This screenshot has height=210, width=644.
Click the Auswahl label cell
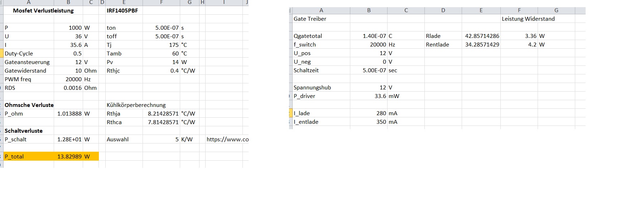pyautogui.click(x=124, y=139)
